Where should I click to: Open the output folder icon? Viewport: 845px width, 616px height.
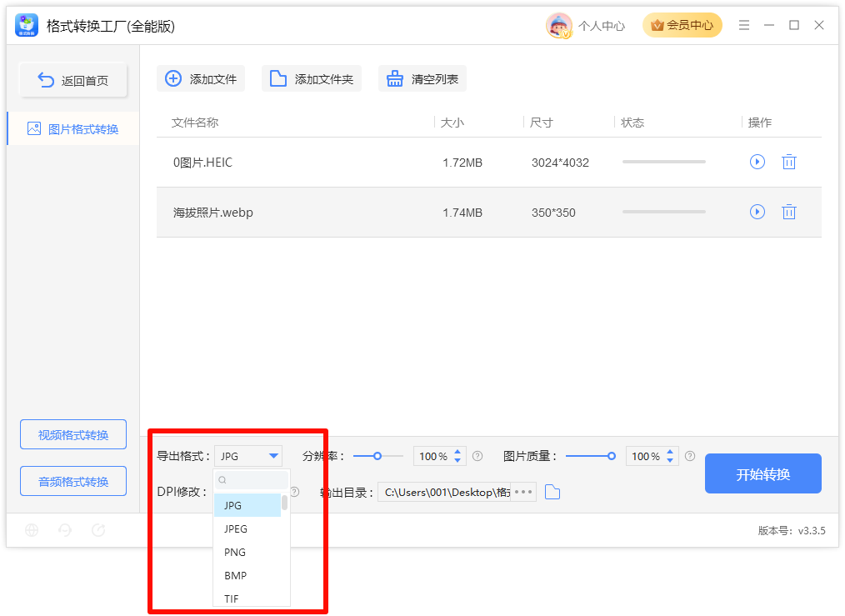tap(552, 492)
